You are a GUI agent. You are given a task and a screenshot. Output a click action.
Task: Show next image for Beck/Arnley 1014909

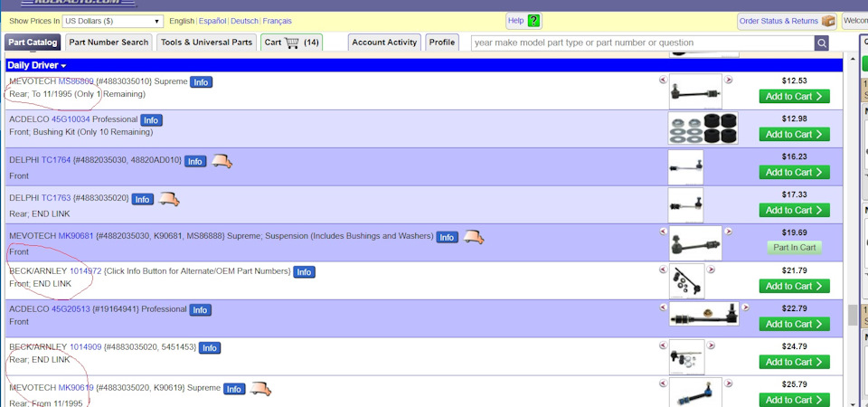point(711,345)
